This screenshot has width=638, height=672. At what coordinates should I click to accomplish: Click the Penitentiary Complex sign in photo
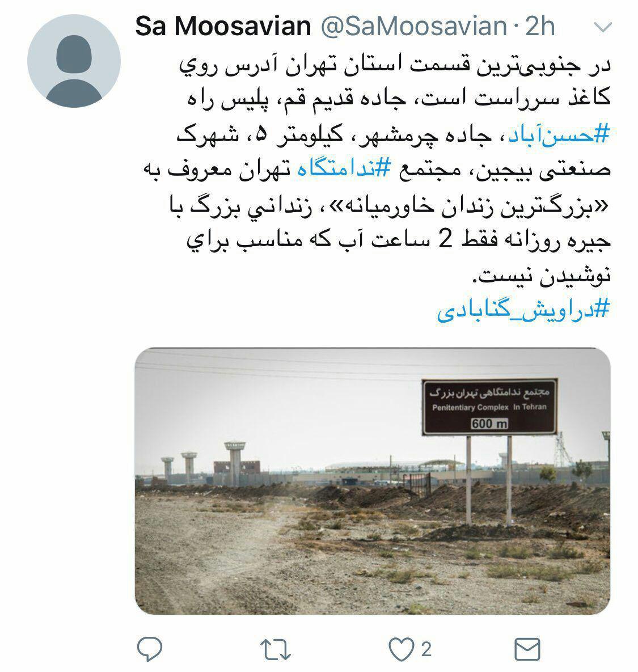point(489,407)
